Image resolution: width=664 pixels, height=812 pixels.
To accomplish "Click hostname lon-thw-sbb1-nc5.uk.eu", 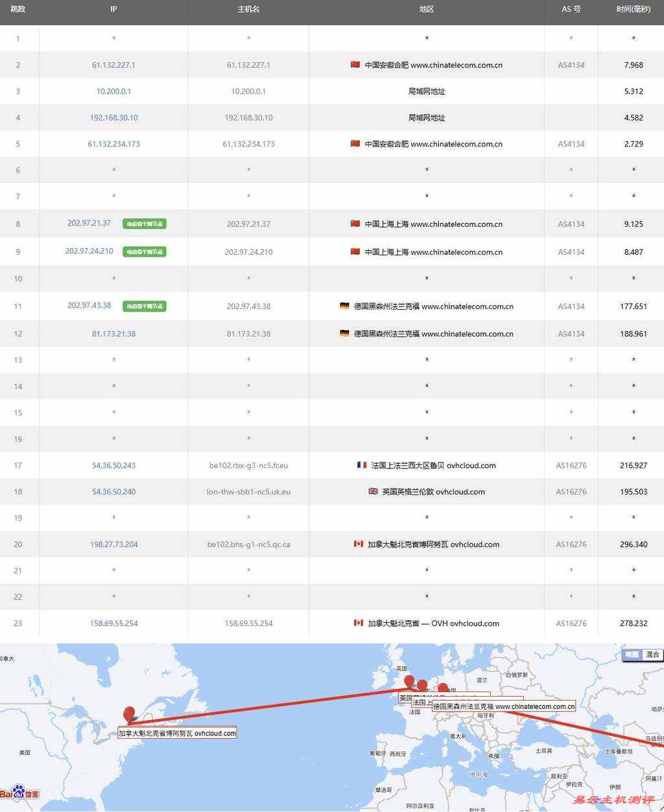I will [248, 492].
